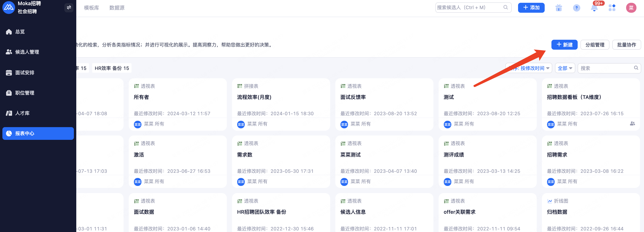Image resolution: width=644 pixels, height=232 pixels.
Task: Open the notifications bell icon
Action: click(594, 8)
